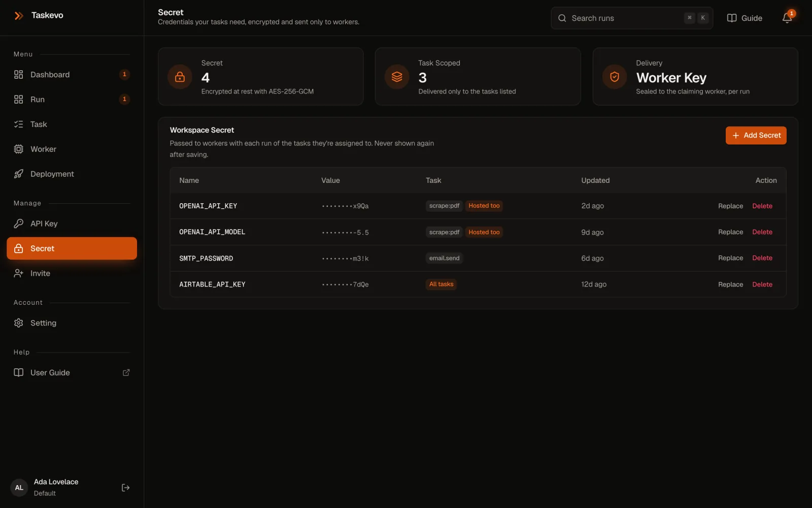Click the Guide book icon

click(x=732, y=18)
